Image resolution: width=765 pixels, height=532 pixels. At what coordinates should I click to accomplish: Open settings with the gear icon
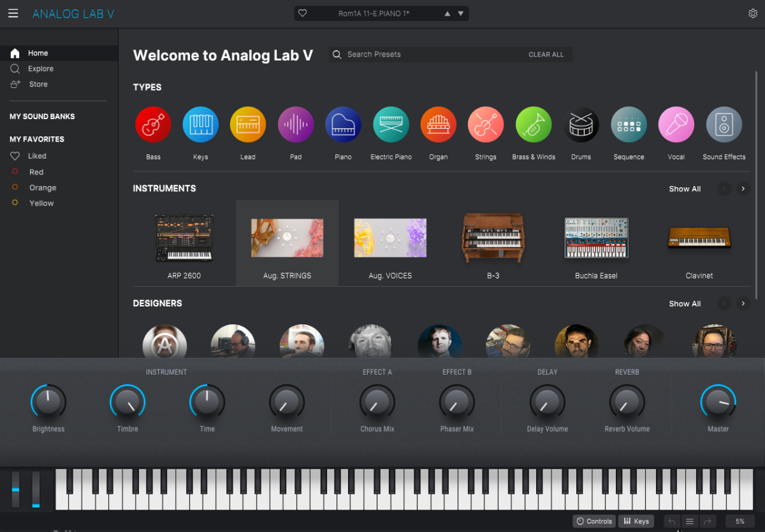click(753, 13)
